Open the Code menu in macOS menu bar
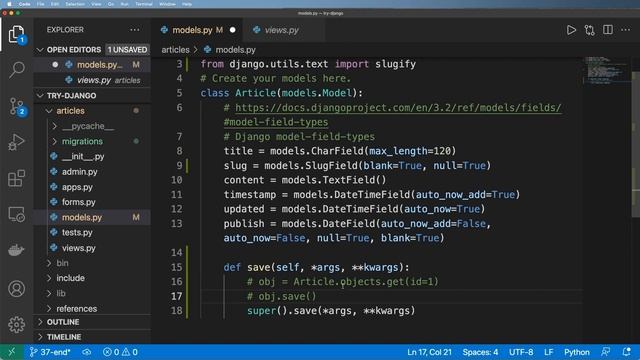The height and width of the screenshot is (360, 640). point(24,4)
